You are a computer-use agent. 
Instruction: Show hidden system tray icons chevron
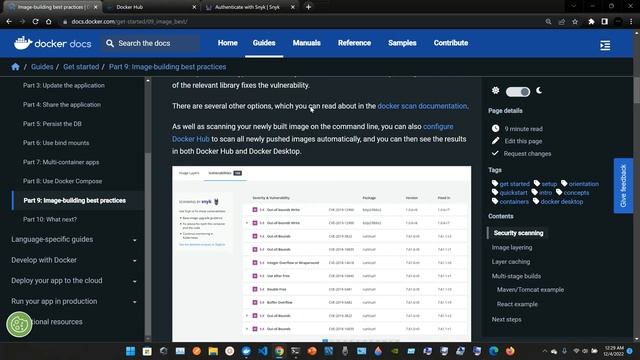(544, 351)
